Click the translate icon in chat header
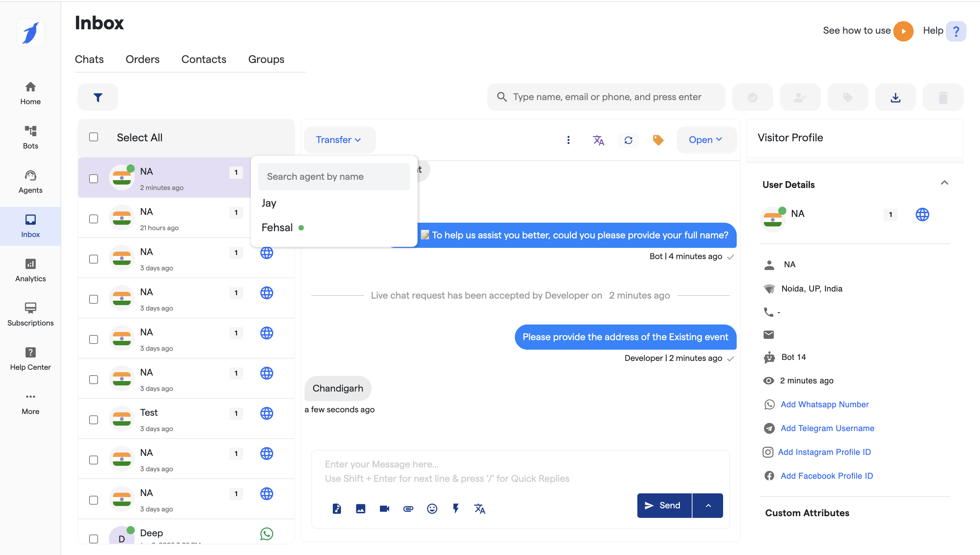 point(598,140)
